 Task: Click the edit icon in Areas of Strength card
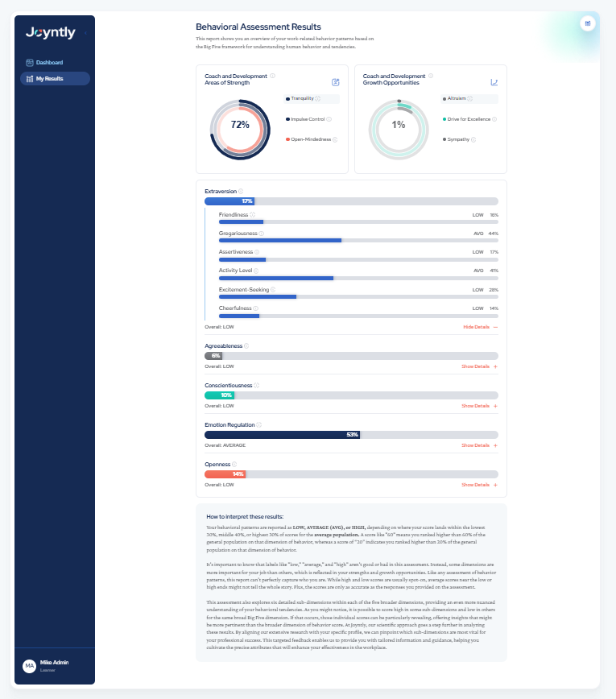click(x=336, y=82)
